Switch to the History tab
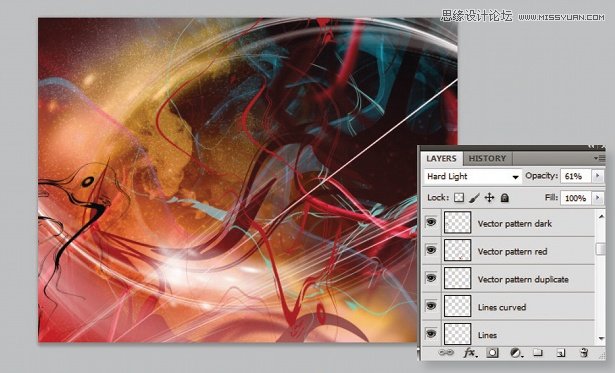Viewport: 615px width, 373px height. [x=487, y=158]
